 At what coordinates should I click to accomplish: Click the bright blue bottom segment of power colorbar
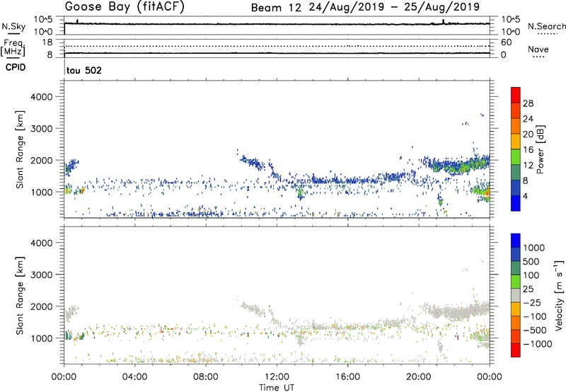pos(516,204)
